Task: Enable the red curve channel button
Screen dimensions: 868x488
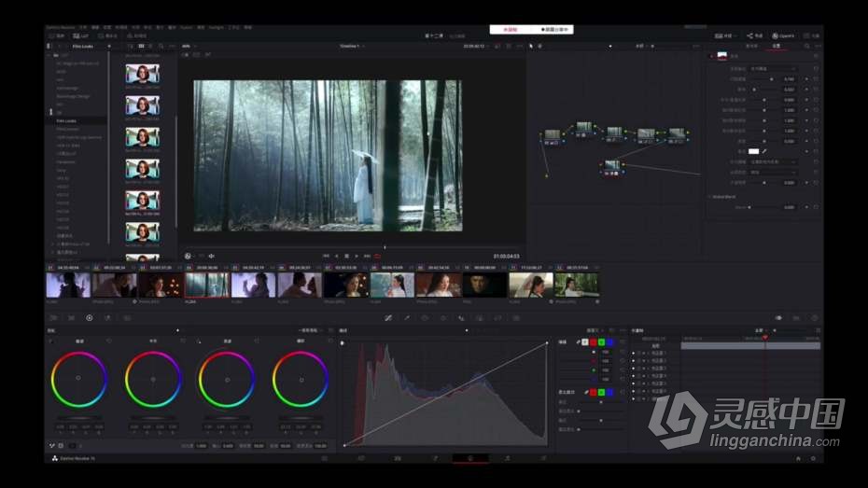Action: (x=594, y=342)
